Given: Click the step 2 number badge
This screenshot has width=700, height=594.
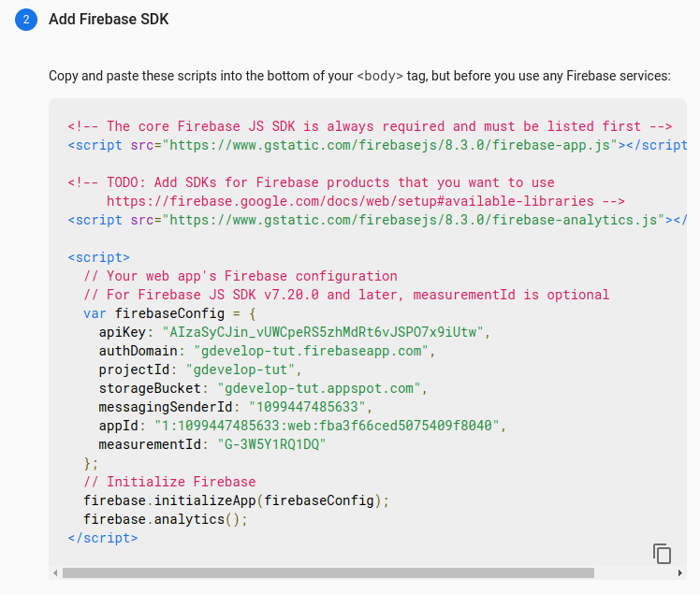Looking at the screenshot, I should click(x=26, y=20).
